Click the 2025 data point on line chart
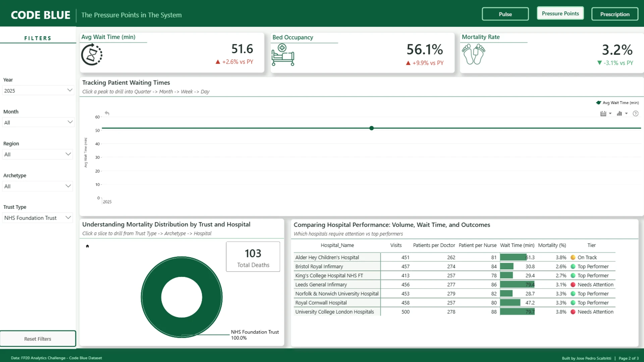This screenshot has height=362, width=644. pyautogui.click(x=372, y=128)
